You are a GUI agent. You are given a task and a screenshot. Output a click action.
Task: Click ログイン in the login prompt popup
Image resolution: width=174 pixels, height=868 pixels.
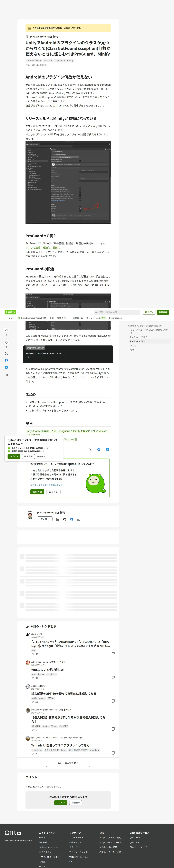(x=14, y=456)
